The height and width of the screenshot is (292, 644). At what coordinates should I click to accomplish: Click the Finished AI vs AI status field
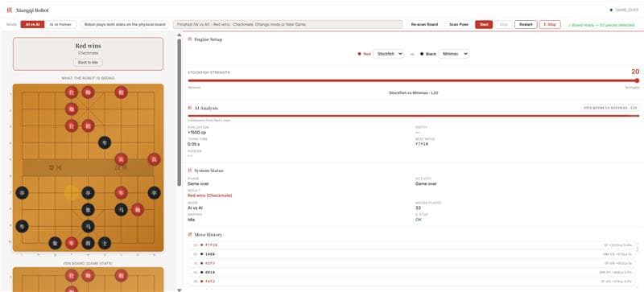(x=287, y=24)
